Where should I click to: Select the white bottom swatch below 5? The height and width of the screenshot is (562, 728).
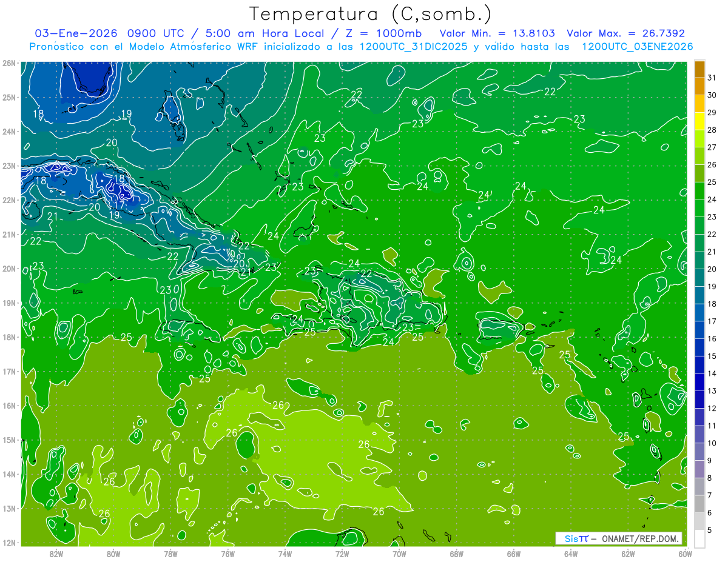699,538
